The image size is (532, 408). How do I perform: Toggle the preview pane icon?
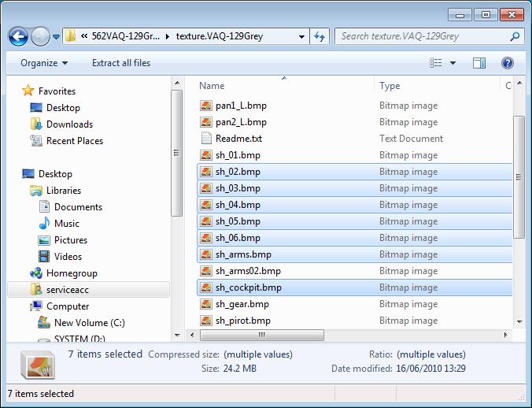[479, 63]
